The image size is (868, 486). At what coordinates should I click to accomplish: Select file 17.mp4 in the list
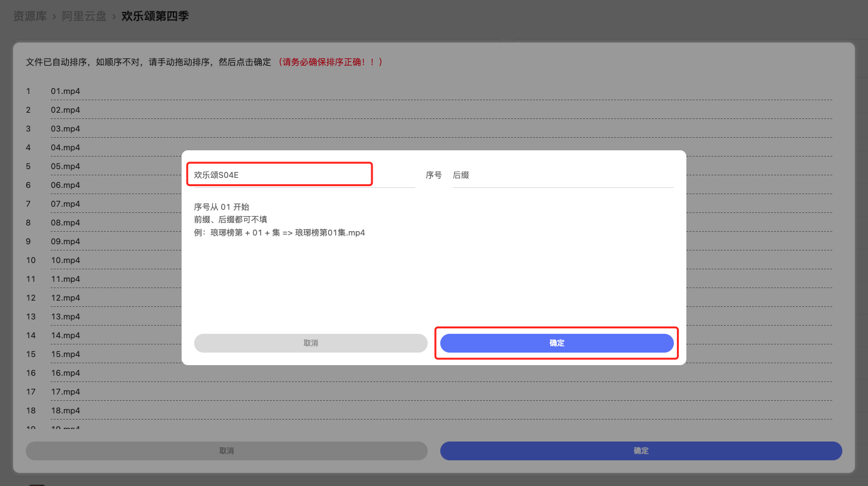tap(66, 392)
